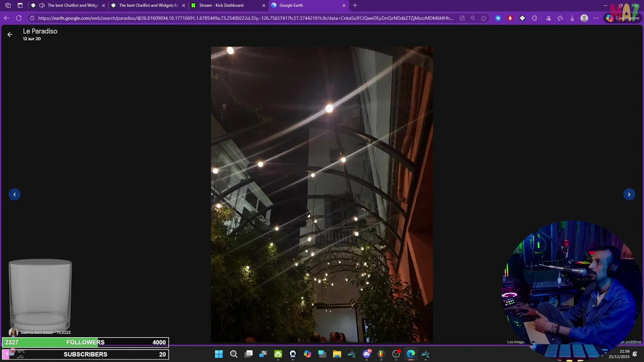Open the media control music icon
Viewport: 644px width, 362px height.
tap(548, 18)
